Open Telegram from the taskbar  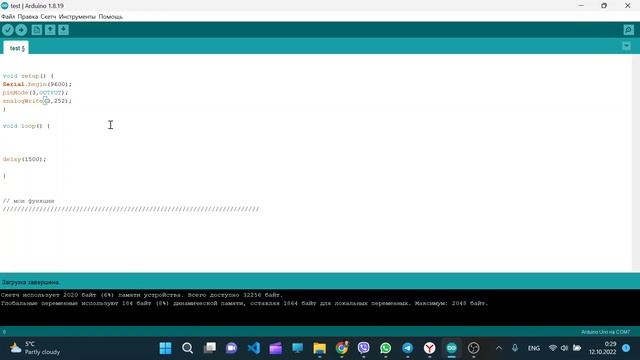[x=407, y=348]
